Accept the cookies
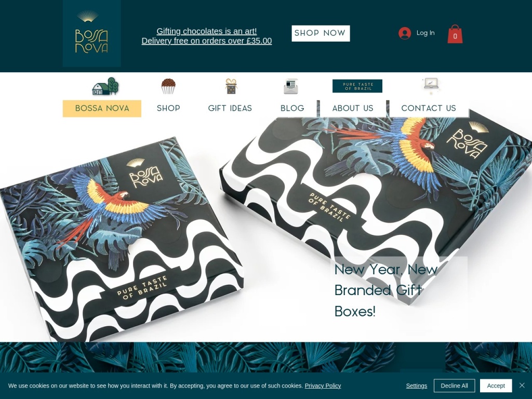 tap(496, 386)
